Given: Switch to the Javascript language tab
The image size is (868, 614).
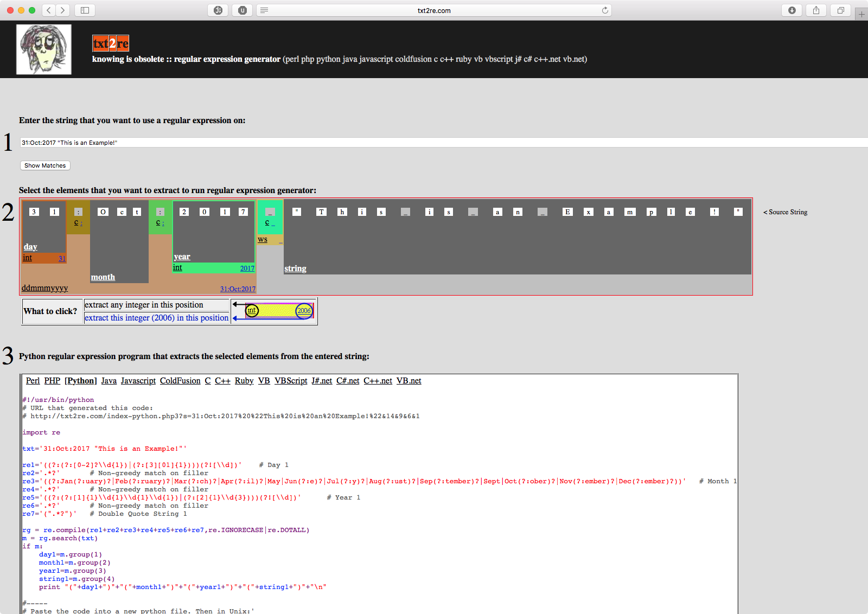Looking at the screenshot, I should (x=138, y=381).
